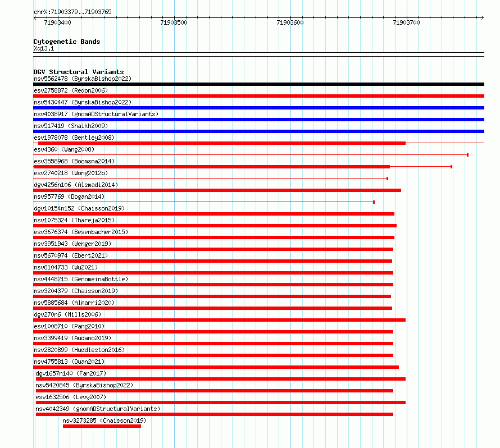The image size is (500, 448).
Task: Open variant esv2740218 (Wong2012b)
Action: (71, 173)
